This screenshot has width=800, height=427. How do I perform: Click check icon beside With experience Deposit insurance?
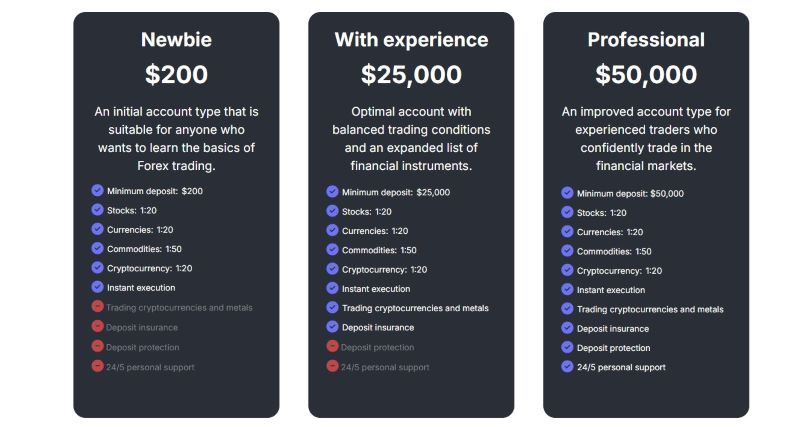point(332,326)
